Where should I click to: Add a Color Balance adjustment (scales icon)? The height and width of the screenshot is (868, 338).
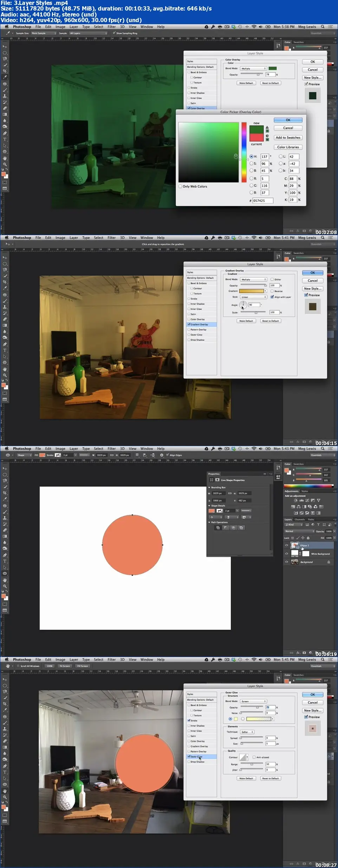coord(299,506)
